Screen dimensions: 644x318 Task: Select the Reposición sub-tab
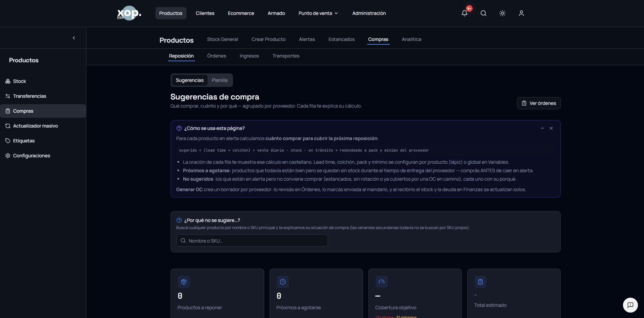coord(181,56)
